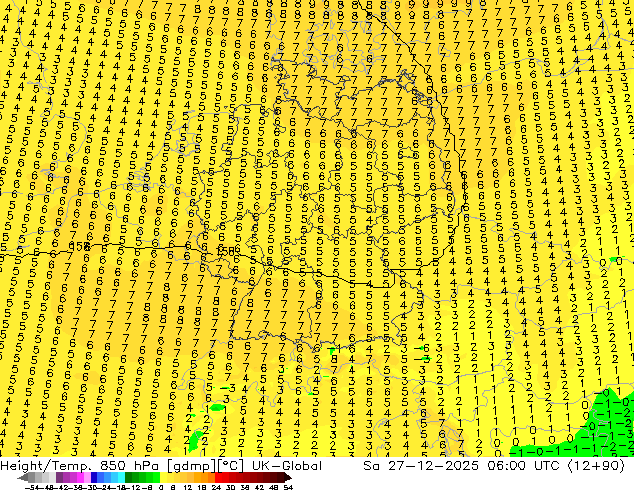The height and width of the screenshot is (490, 634).
Task: Click the '12' legend scale value
Action: click(x=187, y=487)
